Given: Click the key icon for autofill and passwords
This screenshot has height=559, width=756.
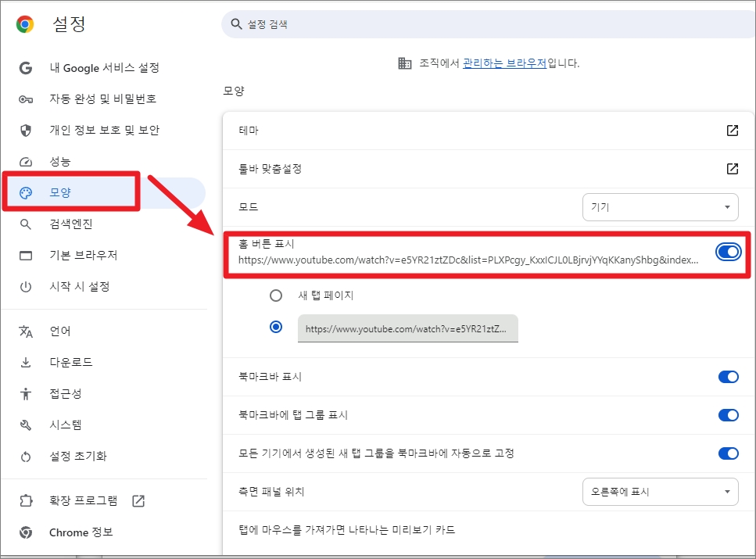Looking at the screenshot, I should tap(26, 99).
